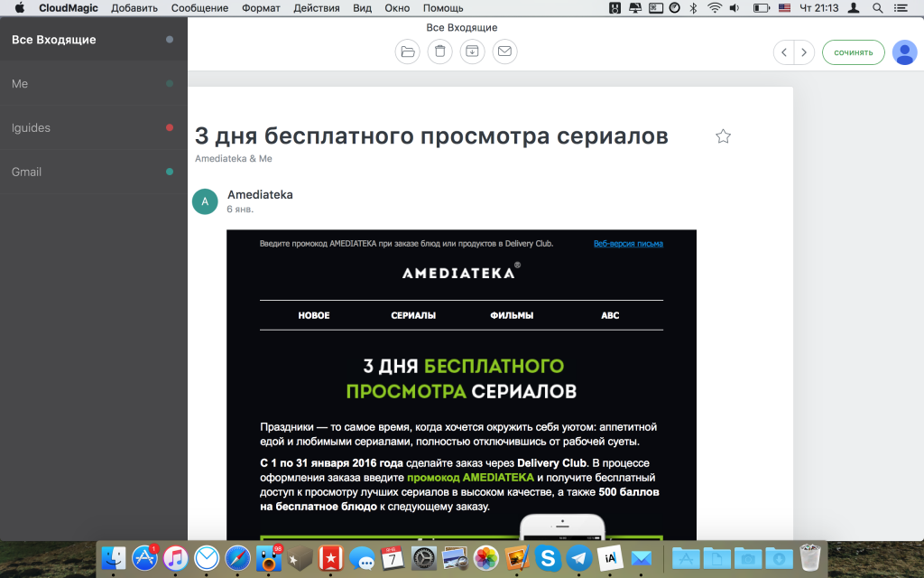Open the Вид menu
Screen dimensions: 924x578
363,8
